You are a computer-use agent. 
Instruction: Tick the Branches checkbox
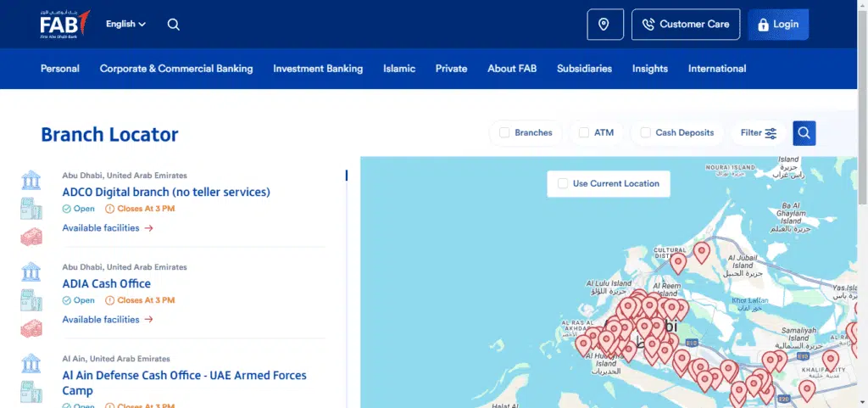pyautogui.click(x=504, y=133)
